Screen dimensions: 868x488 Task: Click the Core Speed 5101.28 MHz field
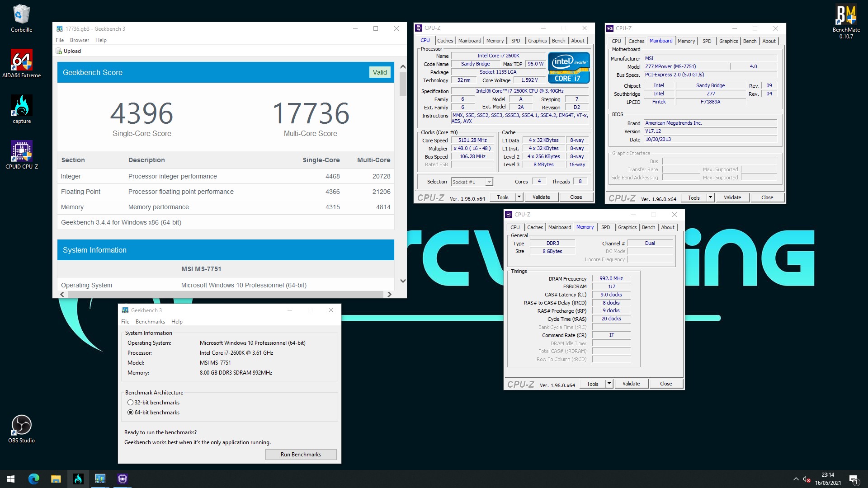472,140
